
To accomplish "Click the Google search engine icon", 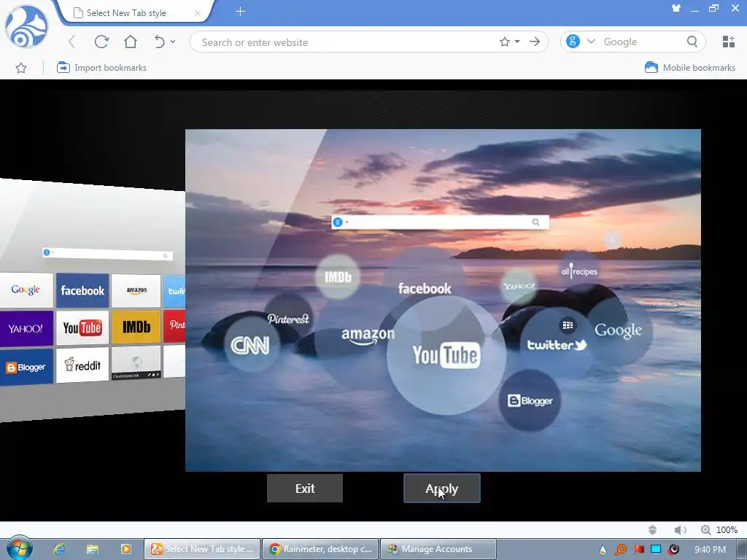I will (x=573, y=42).
